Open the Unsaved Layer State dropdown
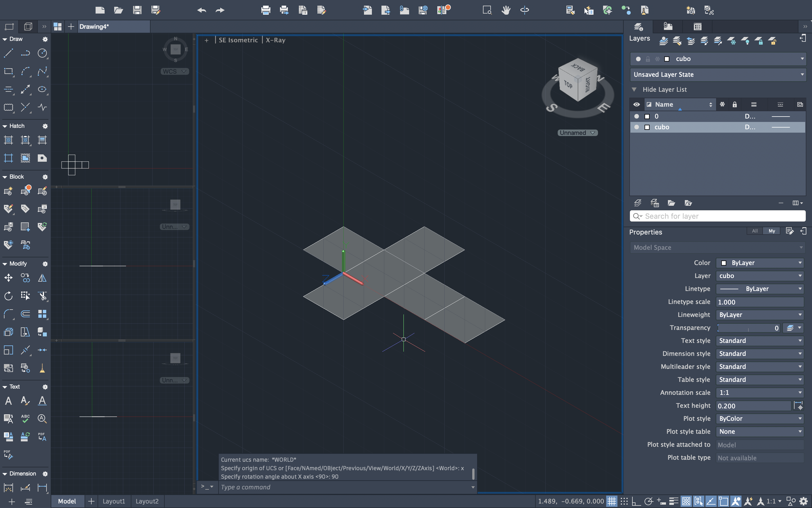This screenshot has height=508, width=812. (718, 75)
